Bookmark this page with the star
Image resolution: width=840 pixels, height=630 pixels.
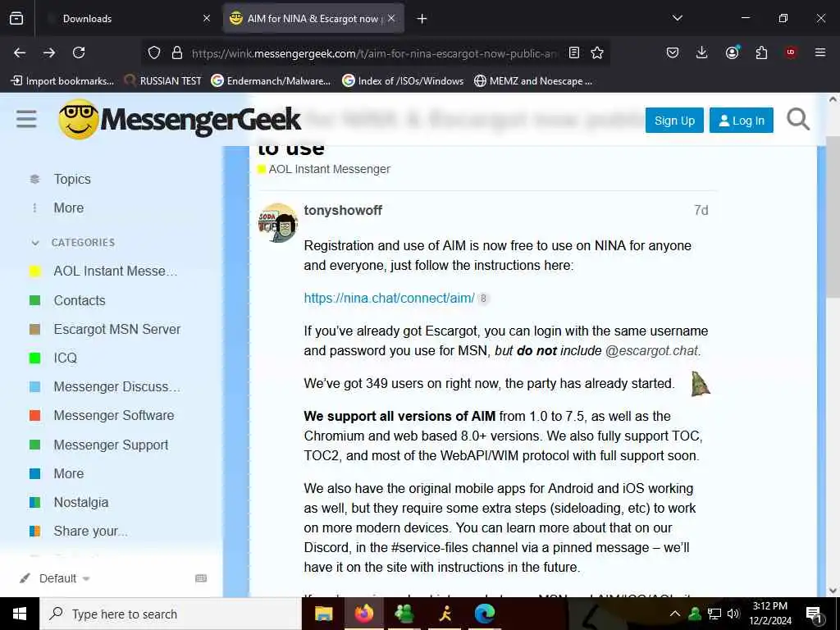pos(597,52)
